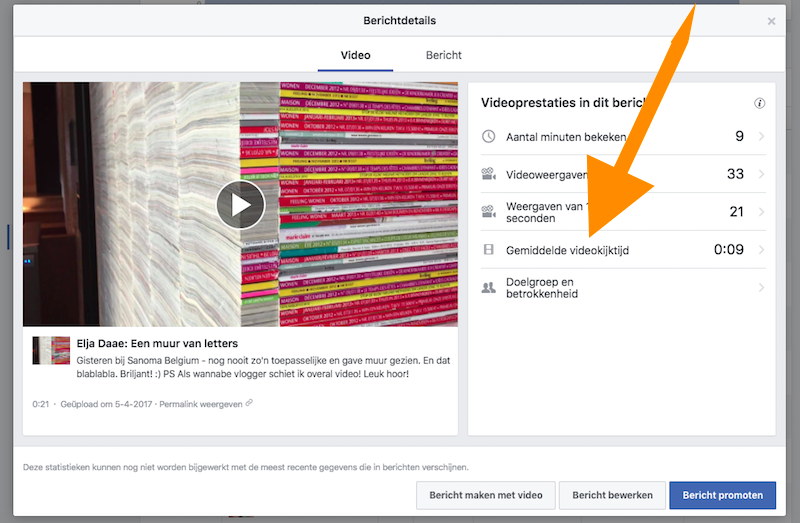Screen dimensions: 800x523
Task: Play the video with the center play button
Action: coord(240,204)
